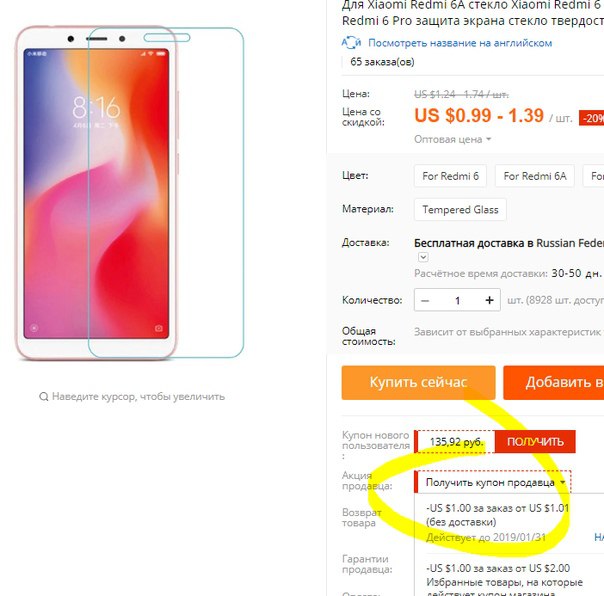Expand the Получить купон продавца dropdown

(x=493, y=482)
